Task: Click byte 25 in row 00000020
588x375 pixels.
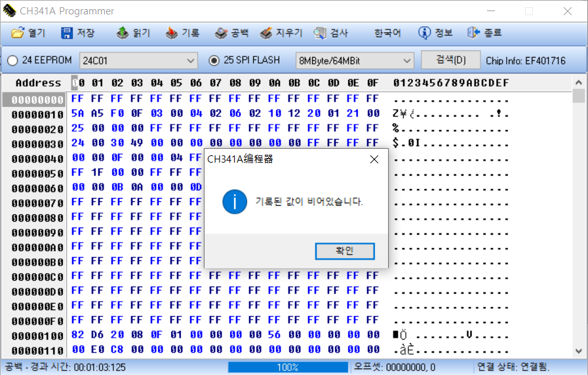Action: point(77,128)
